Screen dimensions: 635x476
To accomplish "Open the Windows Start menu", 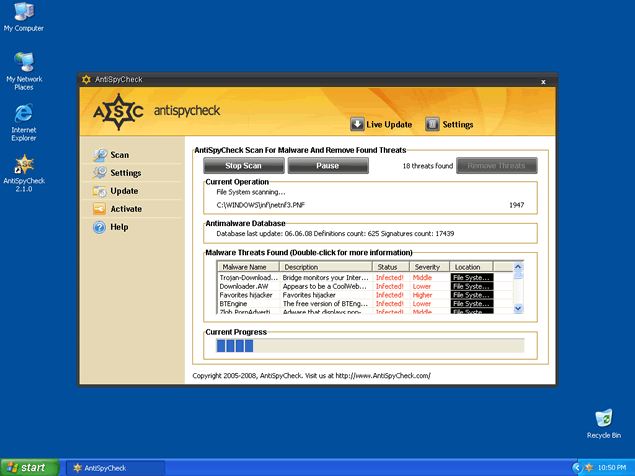I will click(x=27, y=467).
